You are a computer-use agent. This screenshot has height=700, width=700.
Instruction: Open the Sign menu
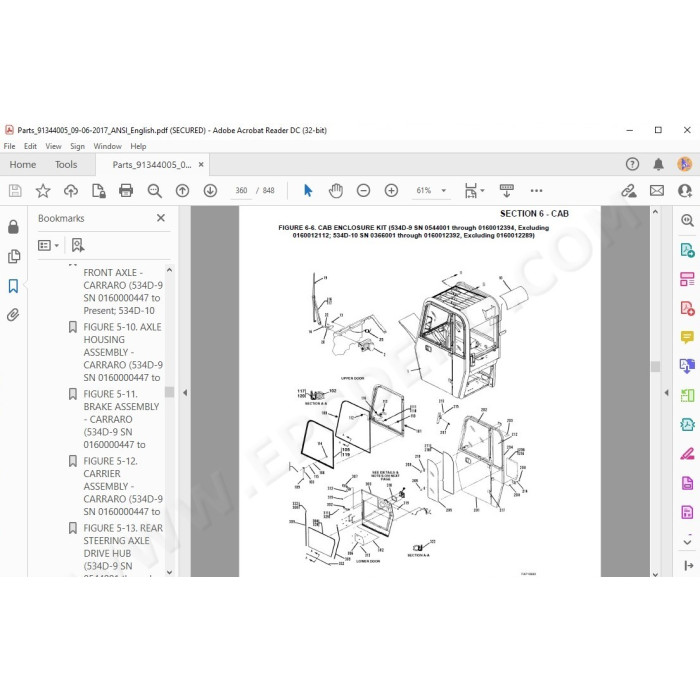click(77, 146)
